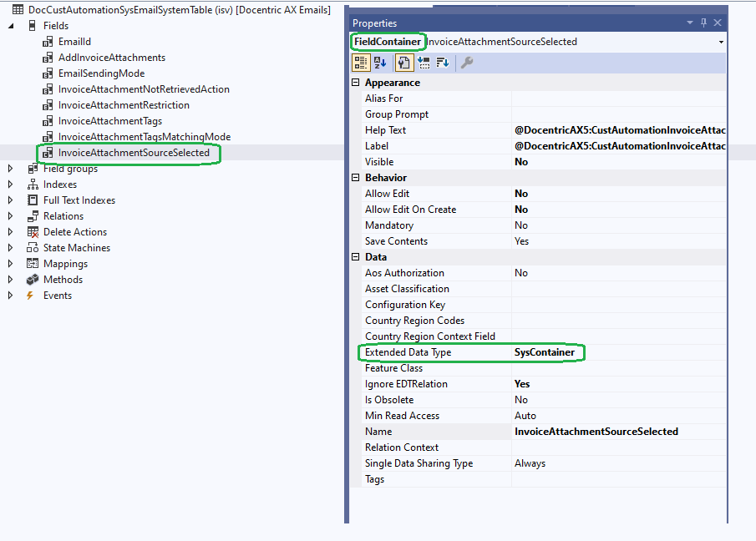This screenshot has width=756, height=541.
Task: Click the Extended Data Type value SysContainer
Action: pos(545,352)
